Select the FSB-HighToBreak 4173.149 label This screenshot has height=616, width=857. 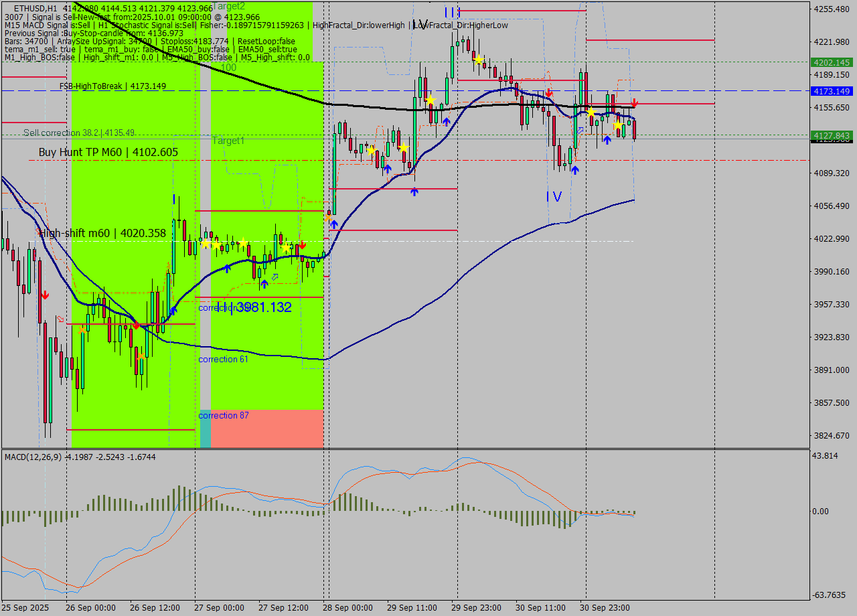[112, 86]
